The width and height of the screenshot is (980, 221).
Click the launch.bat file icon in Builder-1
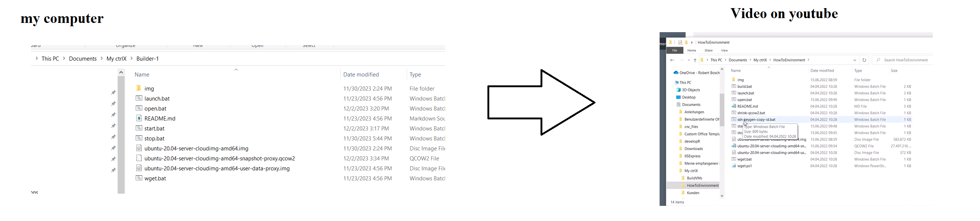139,98
